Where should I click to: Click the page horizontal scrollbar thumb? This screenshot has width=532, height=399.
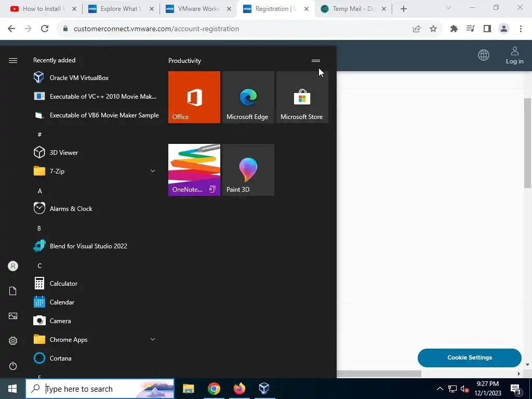point(379,374)
